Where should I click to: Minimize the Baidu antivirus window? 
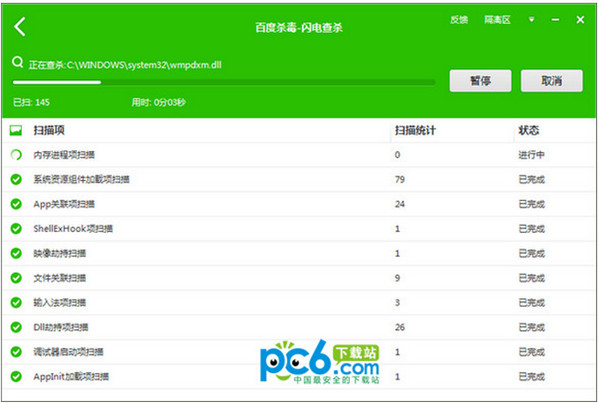(x=555, y=19)
